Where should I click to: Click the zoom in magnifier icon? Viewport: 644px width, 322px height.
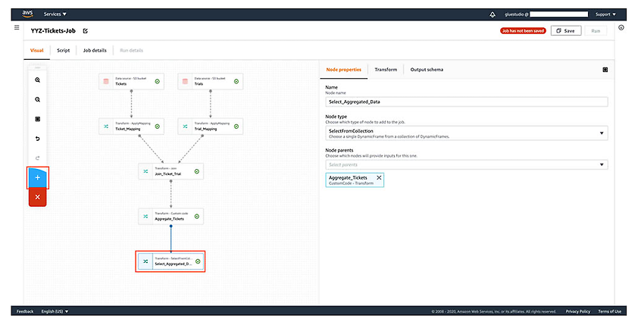click(37, 80)
